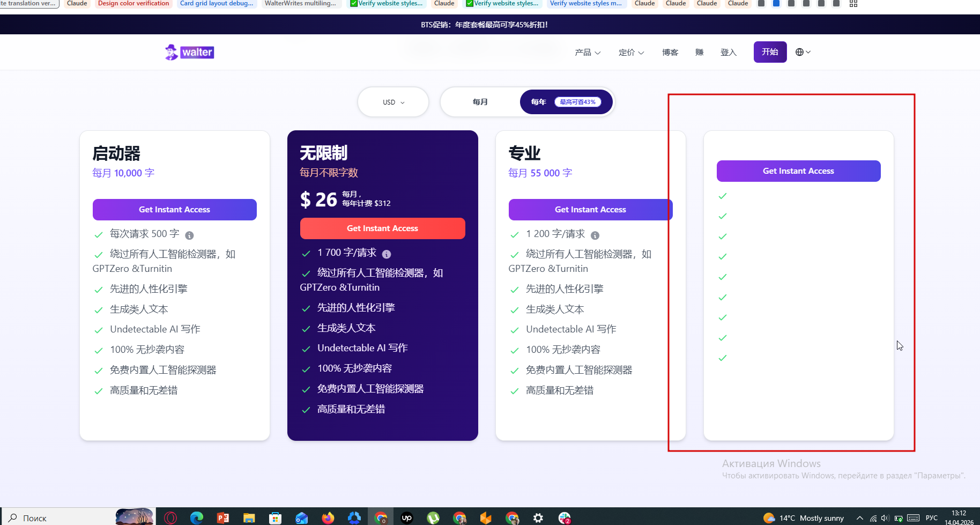Click the BTS促销 promo banner text
Image resolution: width=980 pixels, height=525 pixels.
coord(484,25)
